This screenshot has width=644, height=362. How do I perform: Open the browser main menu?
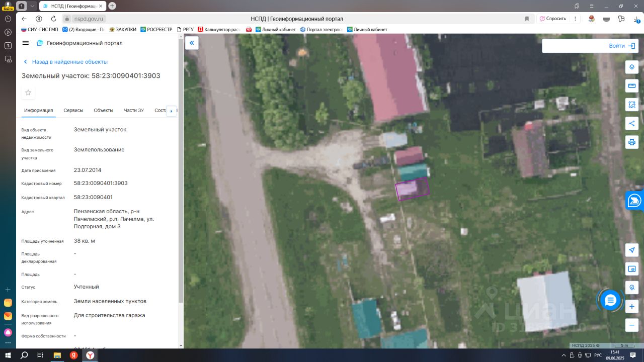point(592,6)
